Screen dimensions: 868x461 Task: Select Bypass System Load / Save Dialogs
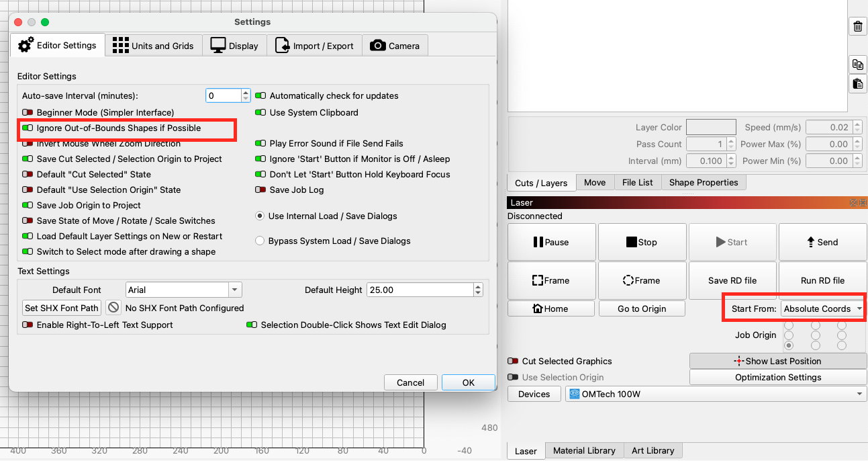click(x=260, y=241)
